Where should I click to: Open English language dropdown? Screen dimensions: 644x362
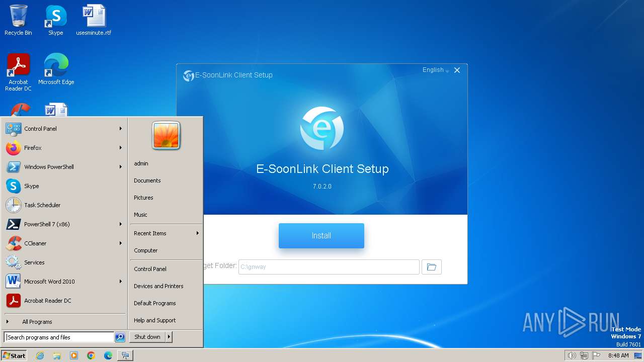(436, 70)
